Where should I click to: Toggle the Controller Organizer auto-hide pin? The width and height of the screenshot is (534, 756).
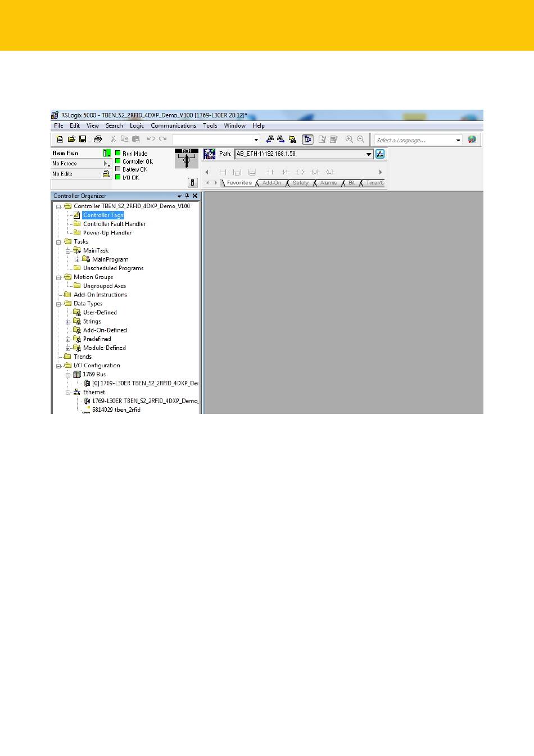187,196
